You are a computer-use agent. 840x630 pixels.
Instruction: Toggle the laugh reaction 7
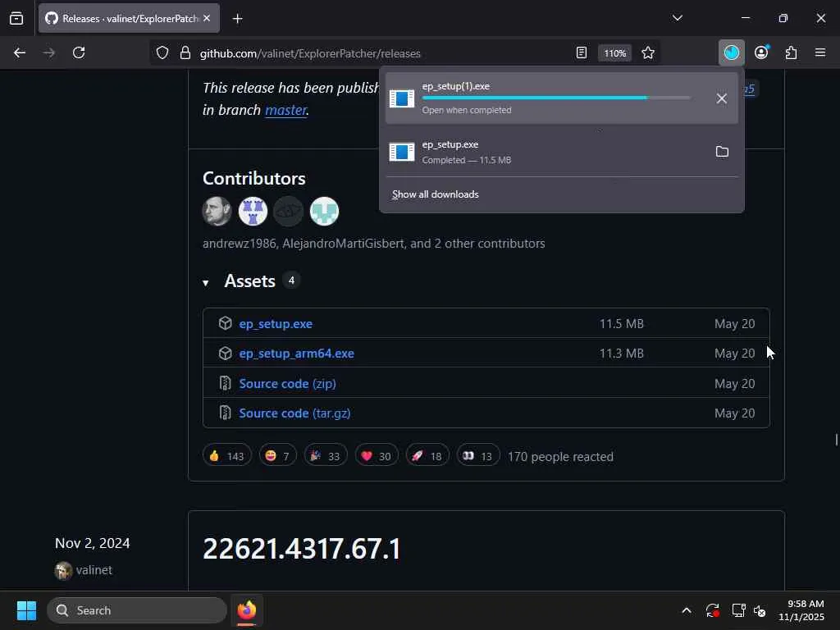coord(277,456)
